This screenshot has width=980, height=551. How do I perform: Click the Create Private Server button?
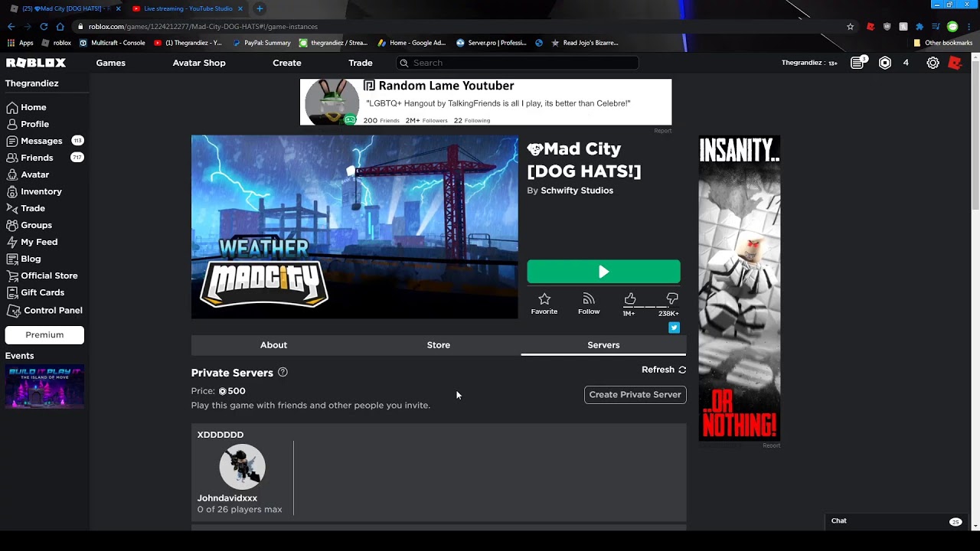(x=635, y=395)
